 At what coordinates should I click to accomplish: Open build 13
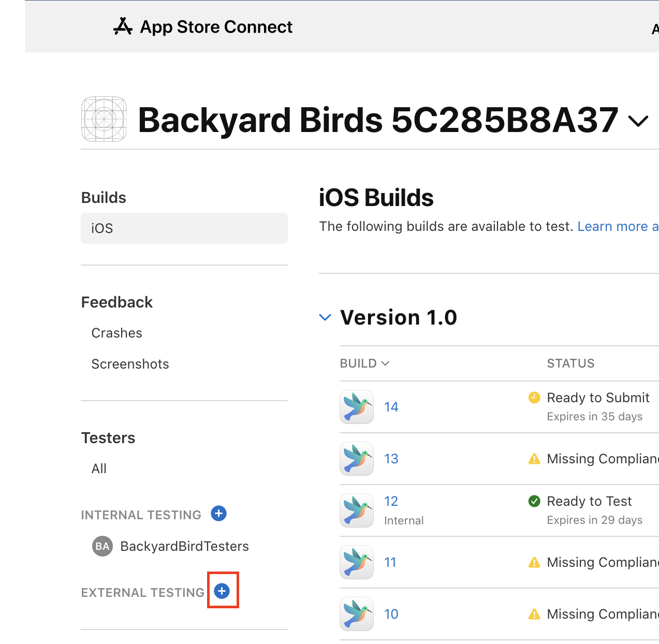(391, 459)
